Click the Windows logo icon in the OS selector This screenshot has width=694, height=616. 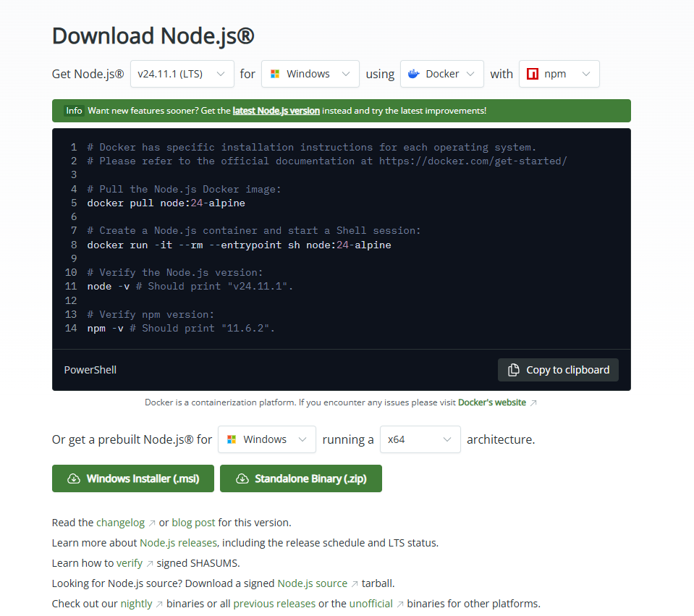point(277,73)
